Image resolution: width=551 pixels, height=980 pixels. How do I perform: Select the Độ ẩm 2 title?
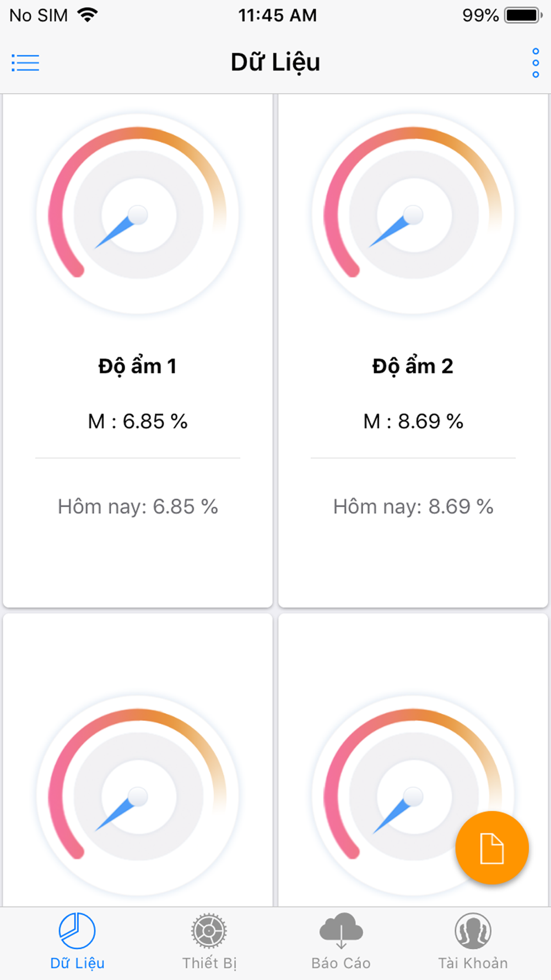tap(413, 367)
